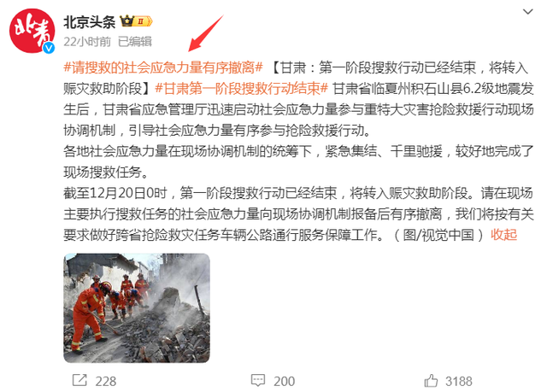
Task: Click the 已编辑 edited label
Action: coord(135,42)
